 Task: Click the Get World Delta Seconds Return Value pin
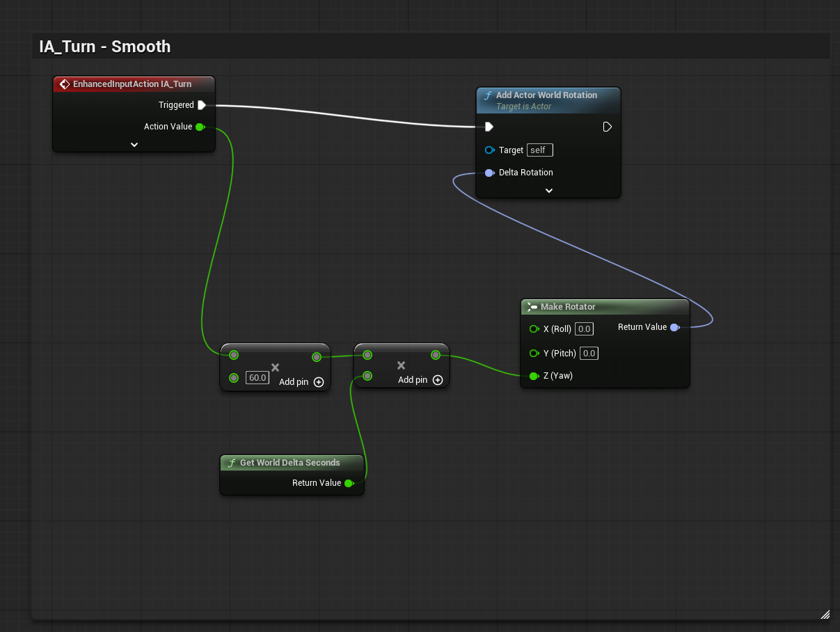(x=349, y=483)
